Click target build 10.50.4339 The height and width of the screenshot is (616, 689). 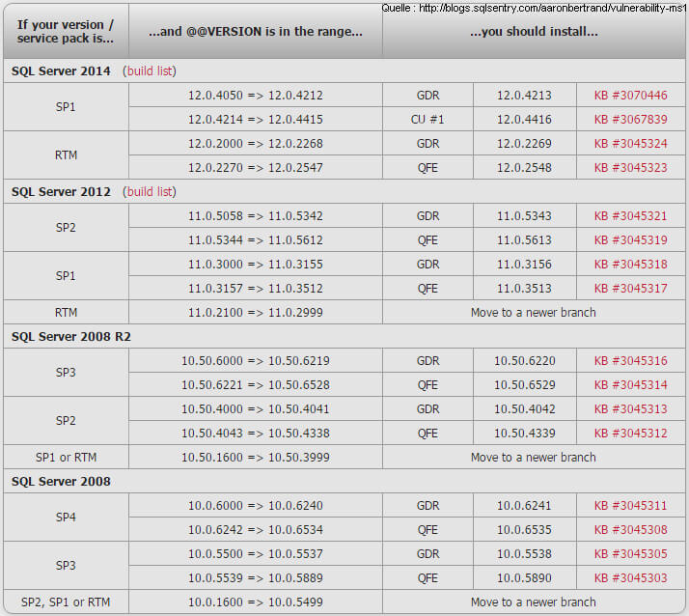tap(525, 434)
